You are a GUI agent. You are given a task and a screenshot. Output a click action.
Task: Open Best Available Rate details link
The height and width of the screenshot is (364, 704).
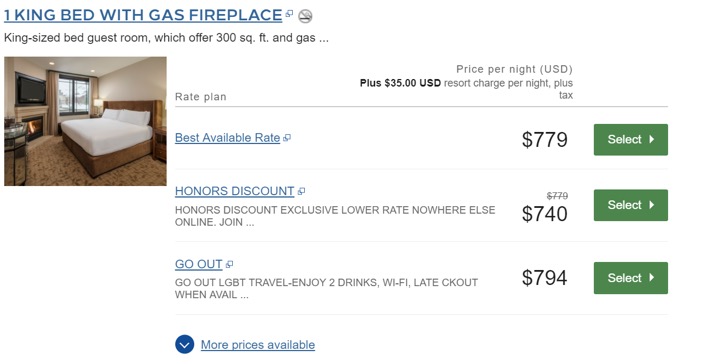point(228,138)
